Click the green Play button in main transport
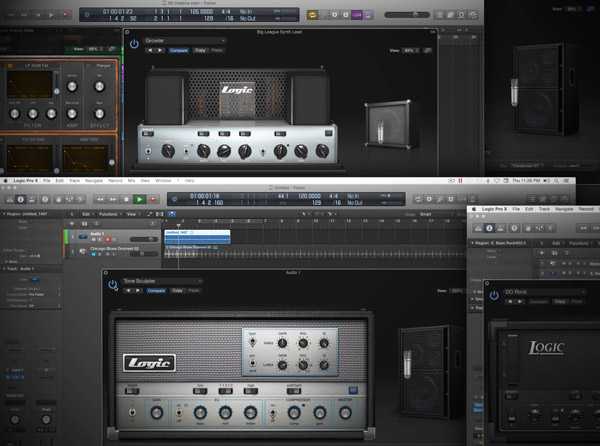 coord(139,199)
